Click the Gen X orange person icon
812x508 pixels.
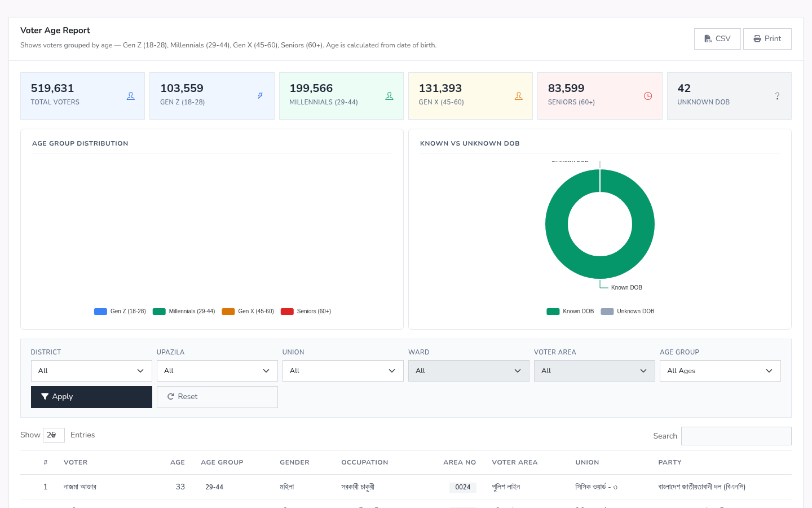(518, 96)
